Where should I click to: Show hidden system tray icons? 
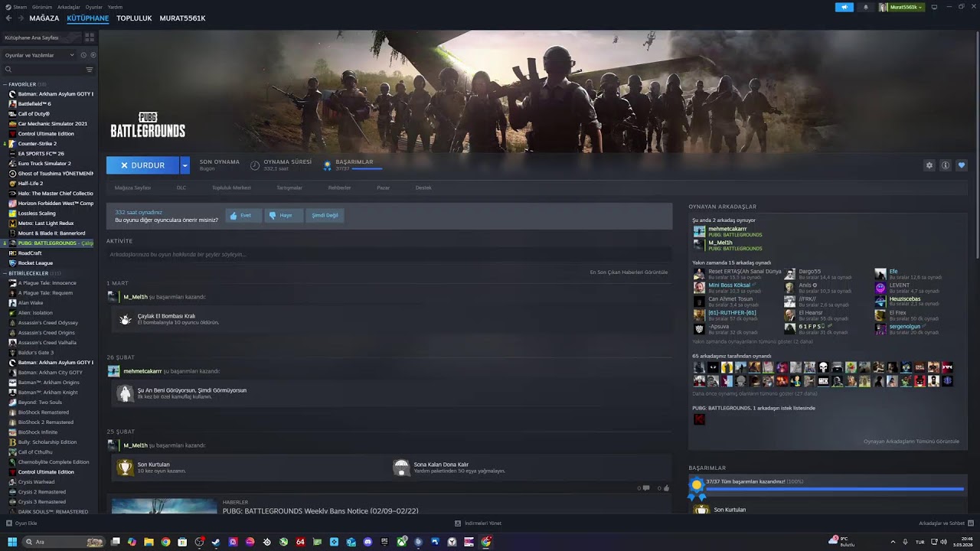893,542
